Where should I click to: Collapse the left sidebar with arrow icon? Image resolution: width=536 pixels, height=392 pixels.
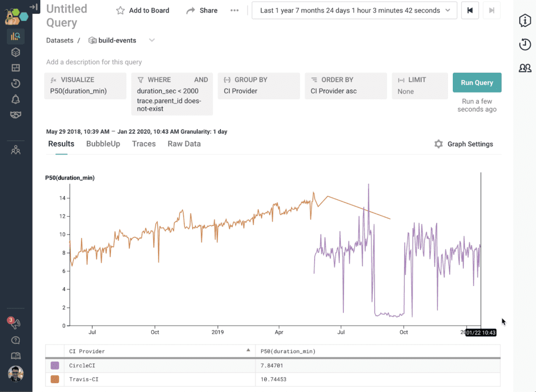33,7
